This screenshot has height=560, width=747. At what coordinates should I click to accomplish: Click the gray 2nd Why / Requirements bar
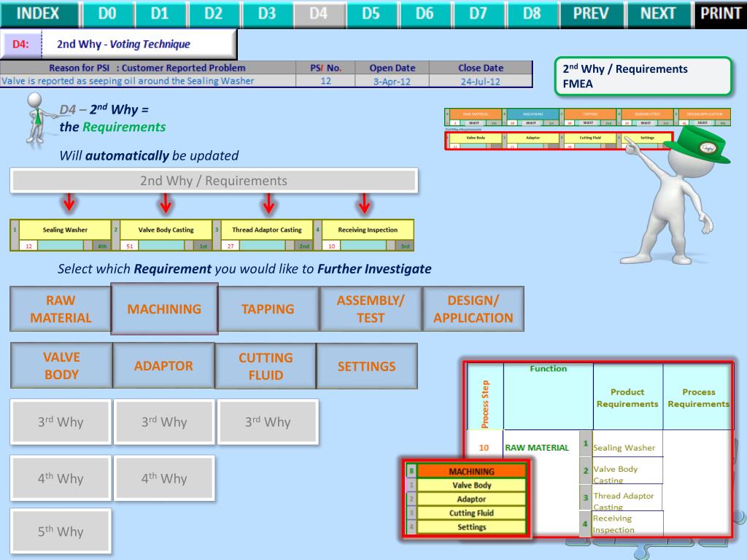coord(214,181)
